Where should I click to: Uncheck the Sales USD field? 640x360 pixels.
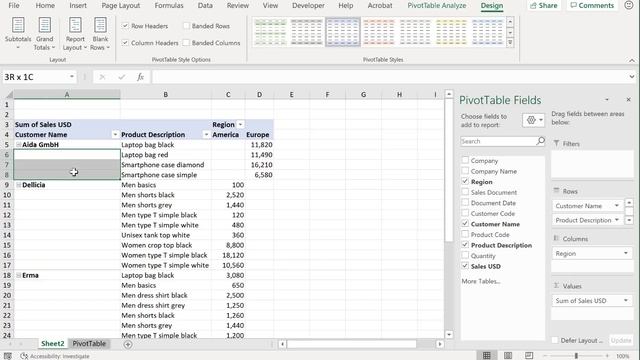click(465, 266)
